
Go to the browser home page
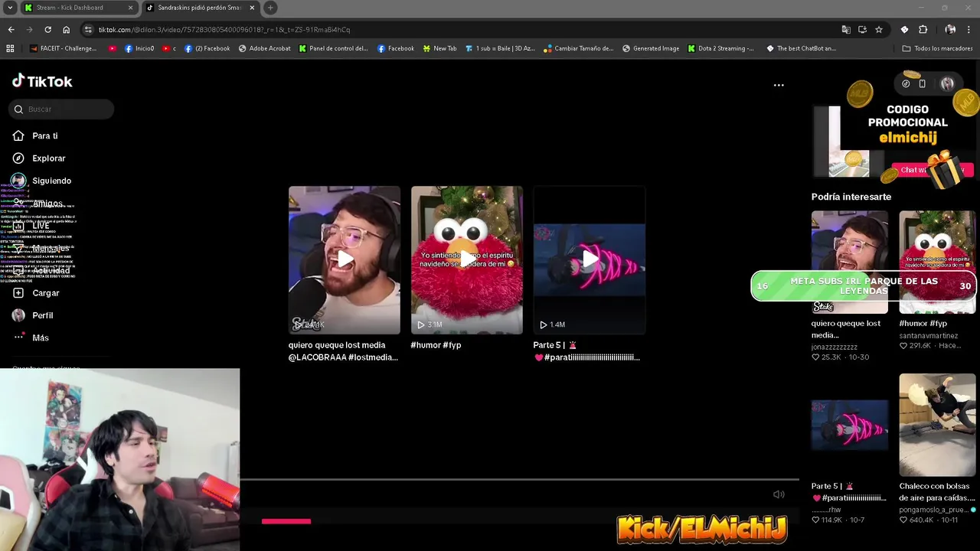(x=66, y=30)
